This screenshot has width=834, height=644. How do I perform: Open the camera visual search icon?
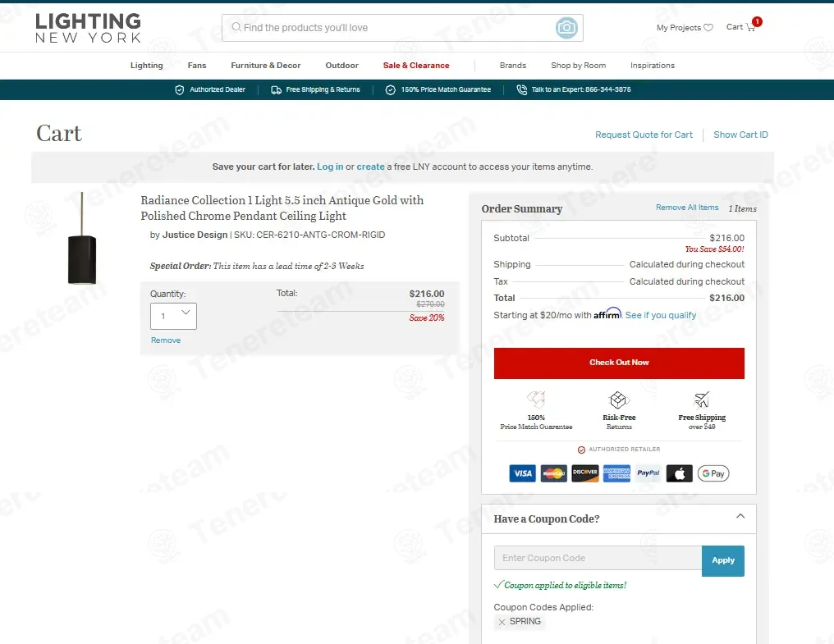click(566, 28)
